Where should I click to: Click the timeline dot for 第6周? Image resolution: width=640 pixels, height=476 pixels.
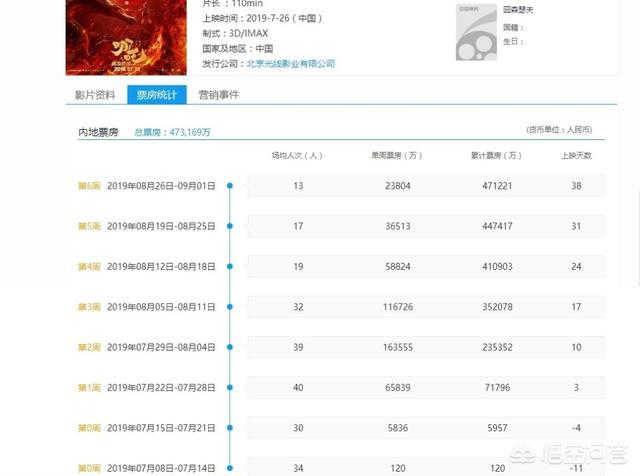pyautogui.click(x=230, y=186)
